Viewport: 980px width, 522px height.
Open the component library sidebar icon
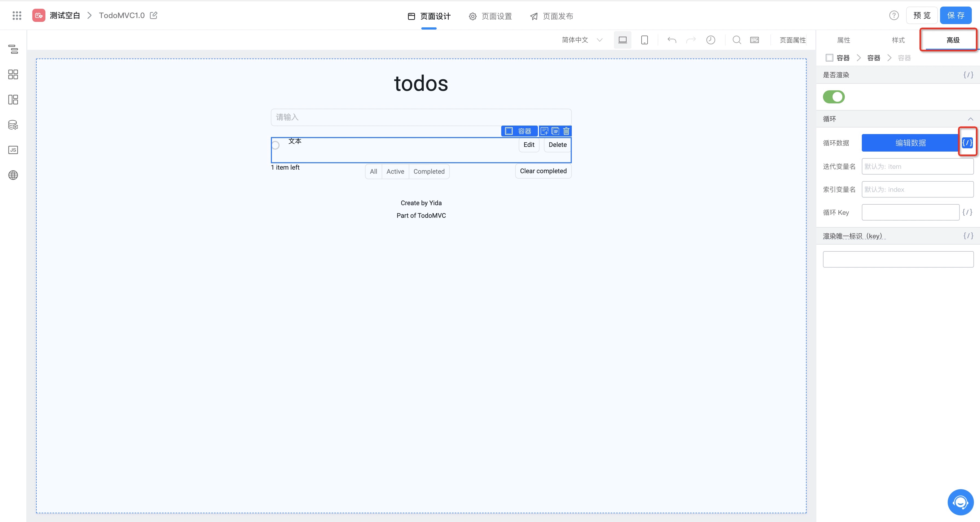coord(13,75)
